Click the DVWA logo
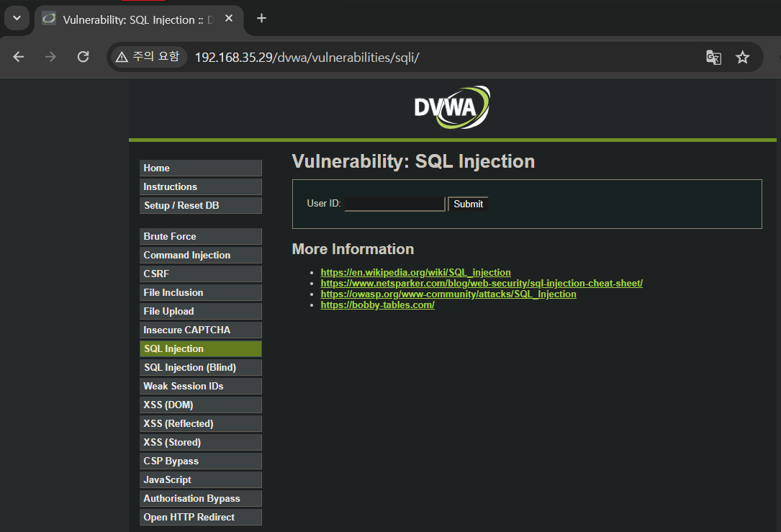This screenshot has height=532, width=781. 452,107
